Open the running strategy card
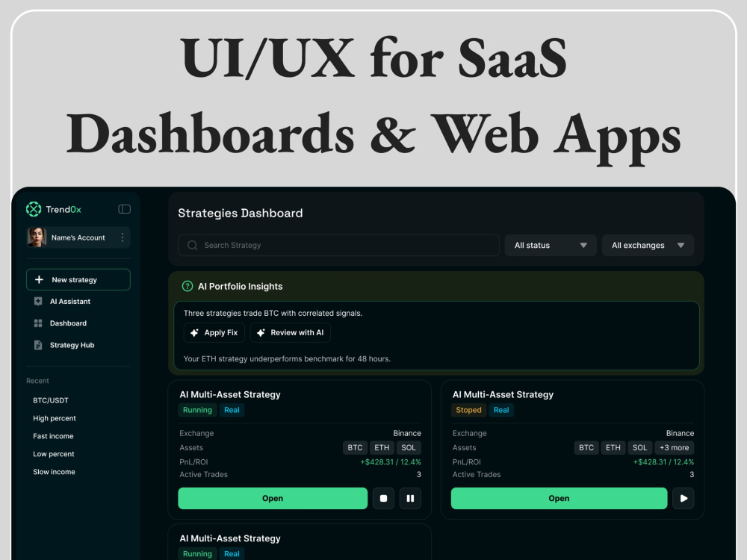The width and height of the screenshot is (747, 560). point(273,498)
